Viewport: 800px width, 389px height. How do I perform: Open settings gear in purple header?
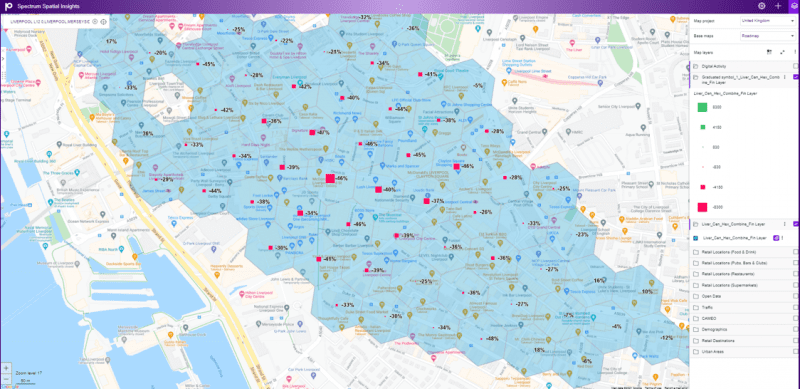(x=762, y=6)
